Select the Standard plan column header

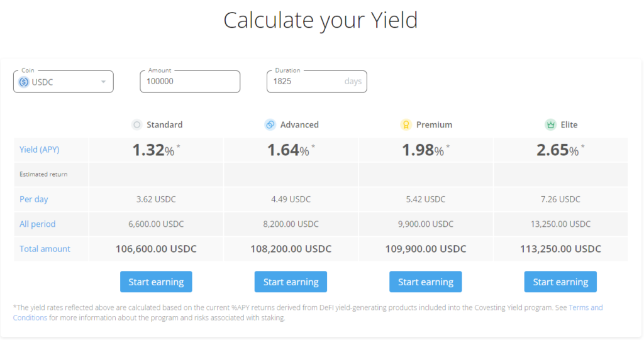[x=164, y=124]
